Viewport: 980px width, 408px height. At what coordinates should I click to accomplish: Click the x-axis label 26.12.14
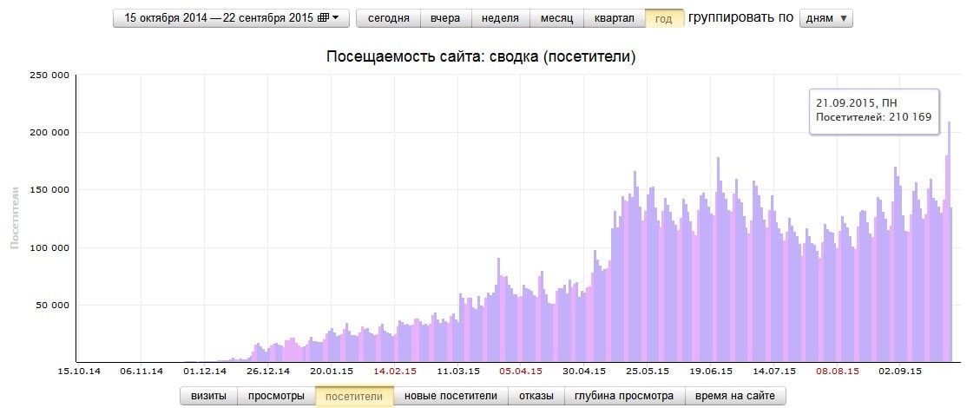(268, 372)
